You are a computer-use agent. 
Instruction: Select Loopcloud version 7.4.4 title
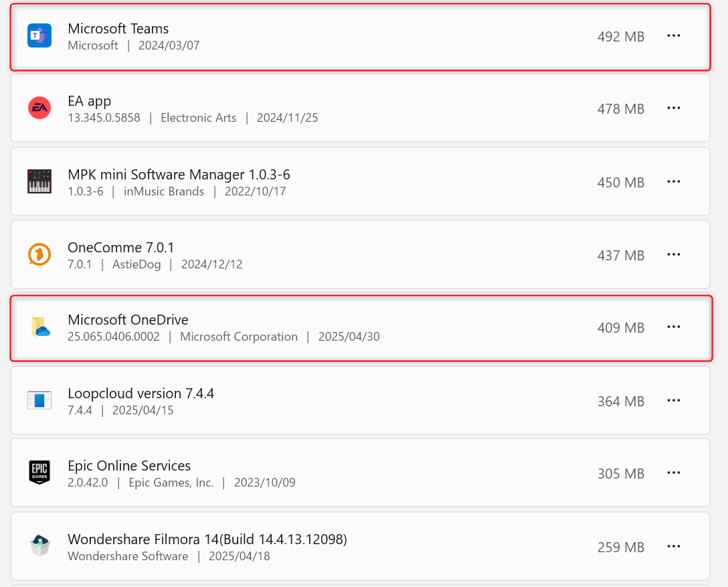tap(141, 394)
